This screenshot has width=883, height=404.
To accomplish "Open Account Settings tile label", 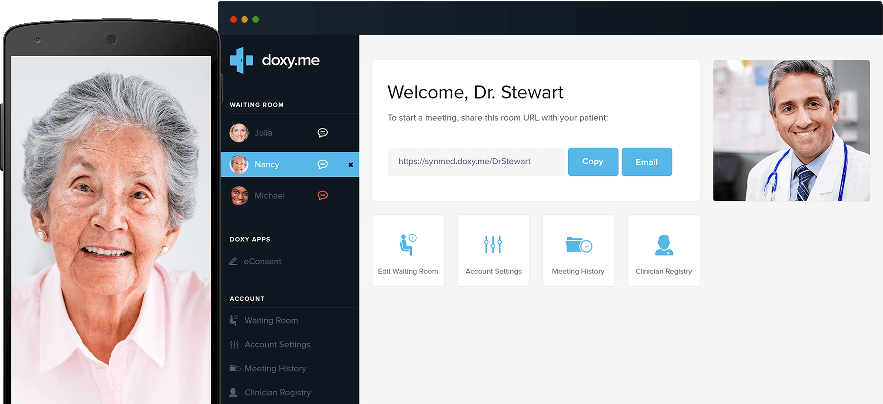I will (493, 272).
